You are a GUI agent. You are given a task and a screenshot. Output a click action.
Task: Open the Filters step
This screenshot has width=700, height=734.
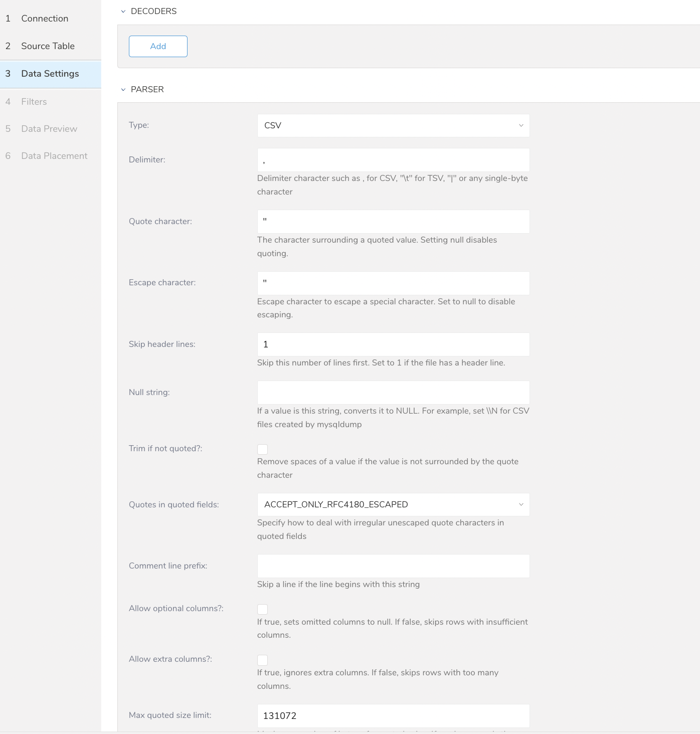pos(34,102)
